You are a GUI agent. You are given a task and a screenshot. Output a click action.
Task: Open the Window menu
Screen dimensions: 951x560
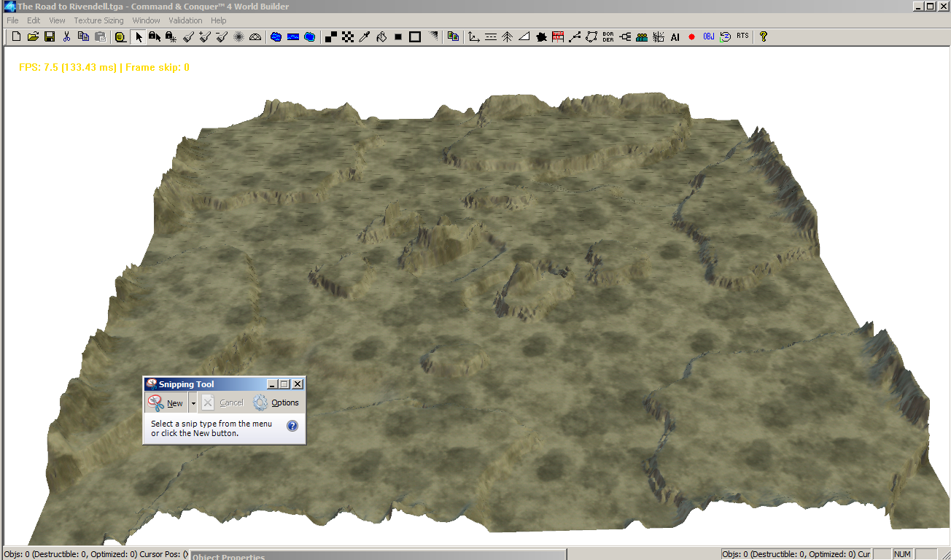point(146,20)
